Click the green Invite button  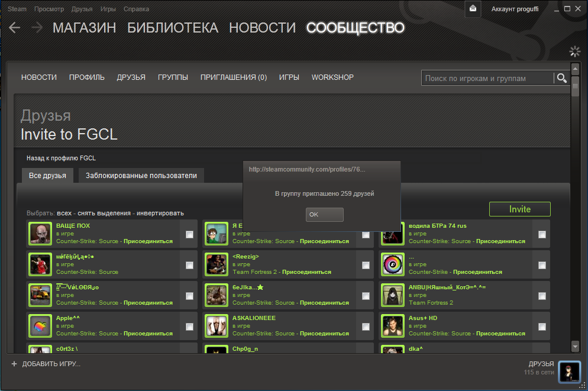click(520, 209)
